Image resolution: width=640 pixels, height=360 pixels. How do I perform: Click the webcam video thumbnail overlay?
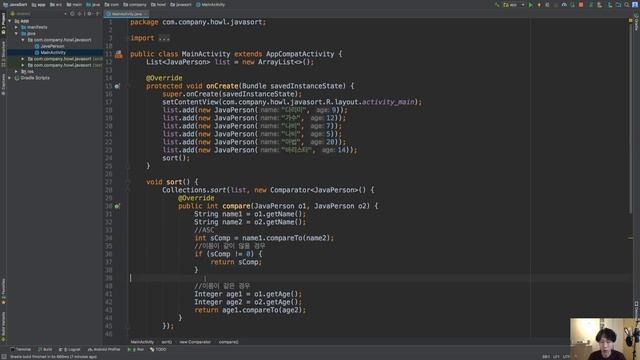coord(605,339)
